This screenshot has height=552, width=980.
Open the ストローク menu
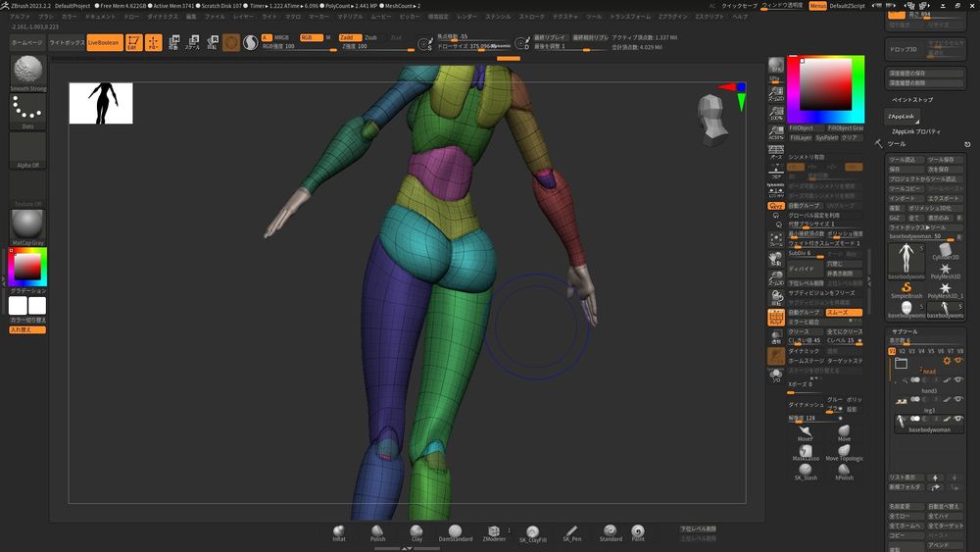(532, 17)
